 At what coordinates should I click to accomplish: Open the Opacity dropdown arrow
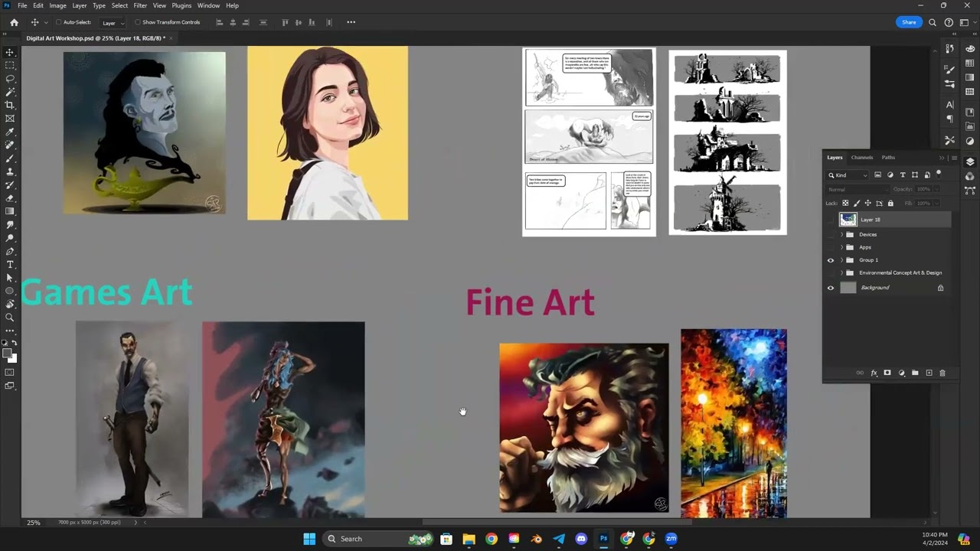point(936,189)
